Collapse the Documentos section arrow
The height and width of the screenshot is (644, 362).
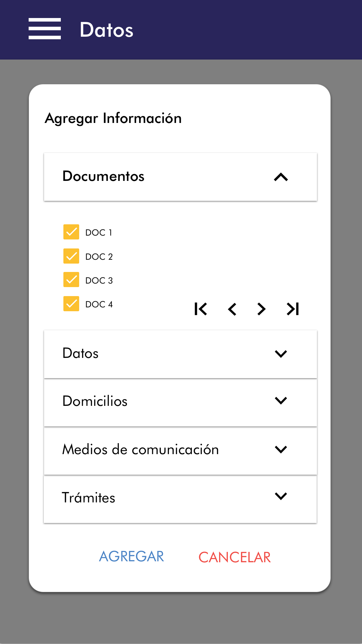click(281, 177)
